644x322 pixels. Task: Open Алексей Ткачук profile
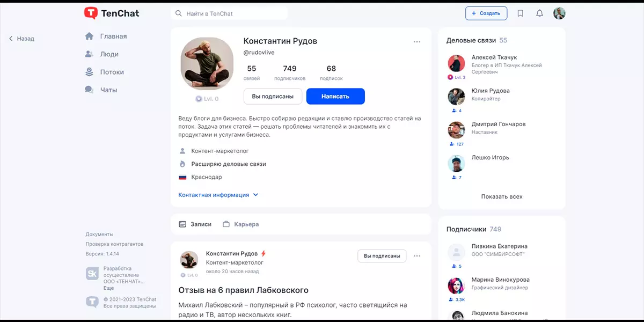click(494, 57)
